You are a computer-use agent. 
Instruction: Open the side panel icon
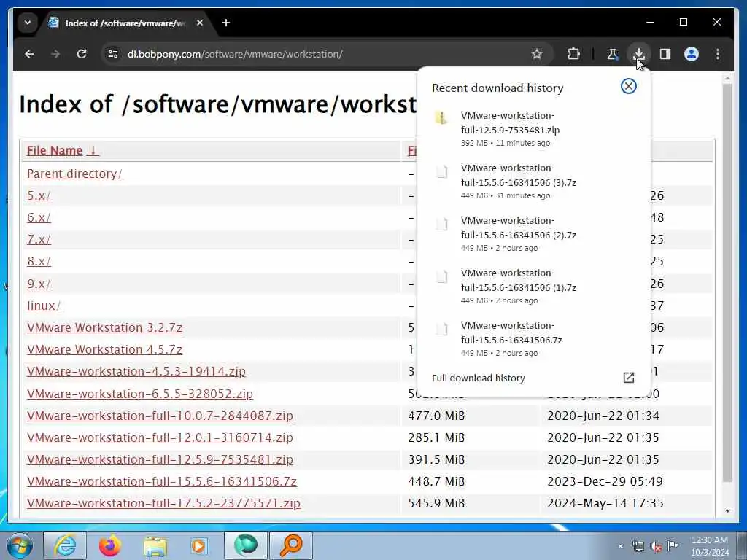pos(665,54)
